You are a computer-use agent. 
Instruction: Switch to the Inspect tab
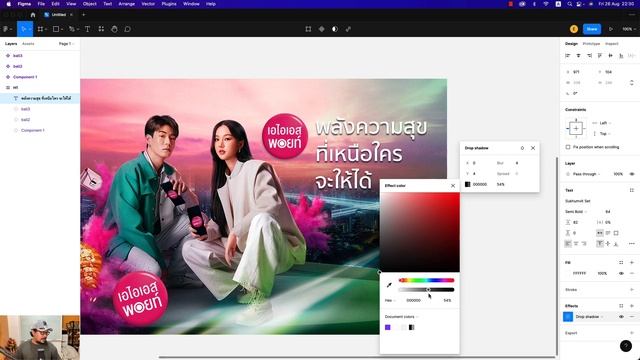coord(611,44)
